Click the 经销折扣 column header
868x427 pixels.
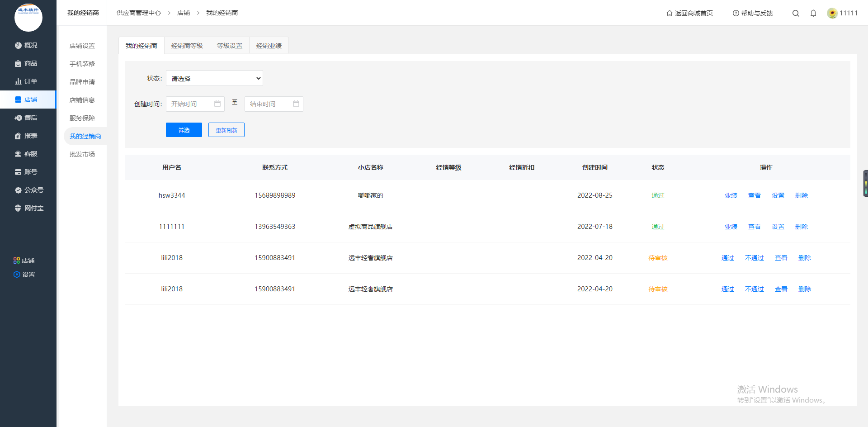pos(522,167)
